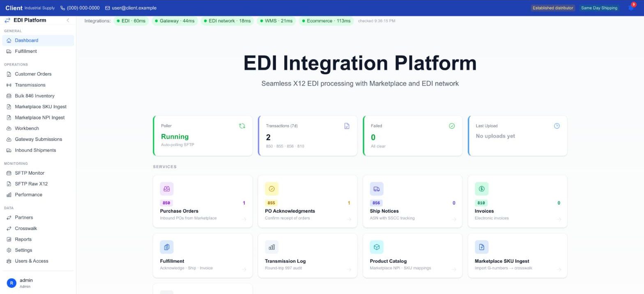Click the Invoices dollar icon
Viewport: 644px width, 294px height.
click(481, 189)
